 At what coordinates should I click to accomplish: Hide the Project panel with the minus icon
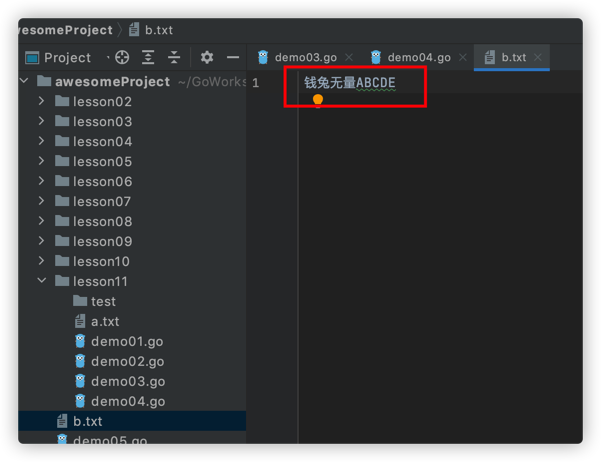[233, 58]
